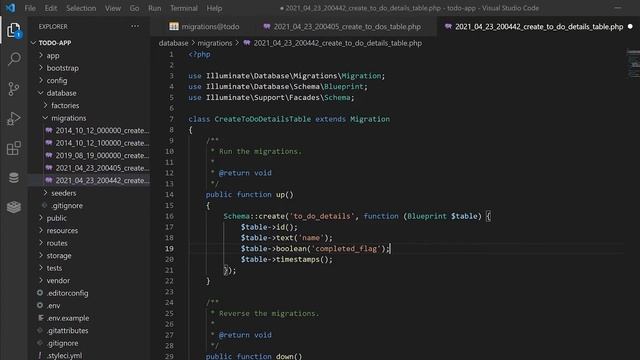
Task: Expand the factories folder
Action: tap(65, 106)
